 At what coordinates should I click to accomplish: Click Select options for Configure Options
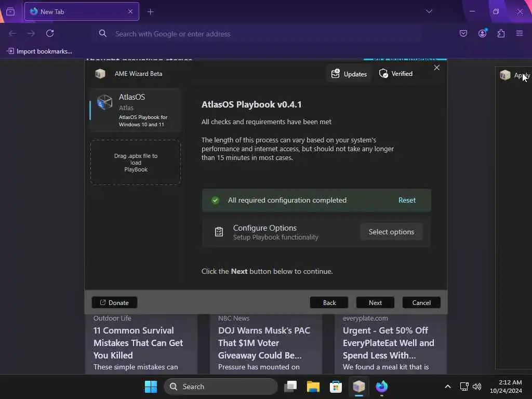coord(391,232)
